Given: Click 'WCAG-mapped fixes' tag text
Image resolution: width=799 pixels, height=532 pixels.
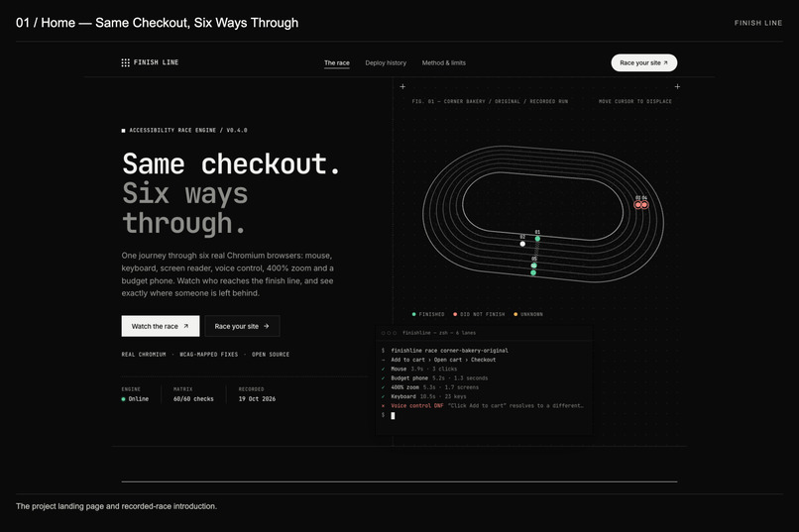Looking at the screenshot, I should [x=209, y=355].
